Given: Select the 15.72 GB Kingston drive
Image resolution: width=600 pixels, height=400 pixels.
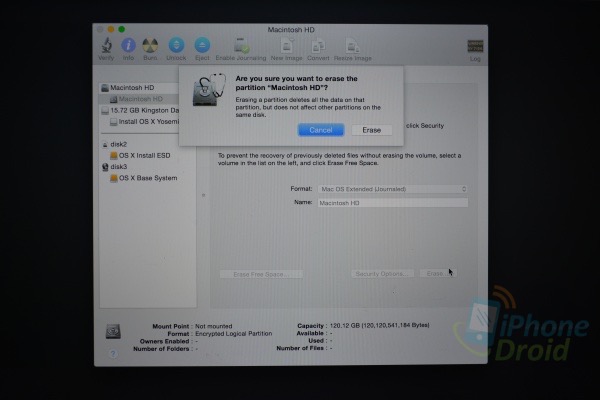Looking at the screenshot, I should pos(140,110).
